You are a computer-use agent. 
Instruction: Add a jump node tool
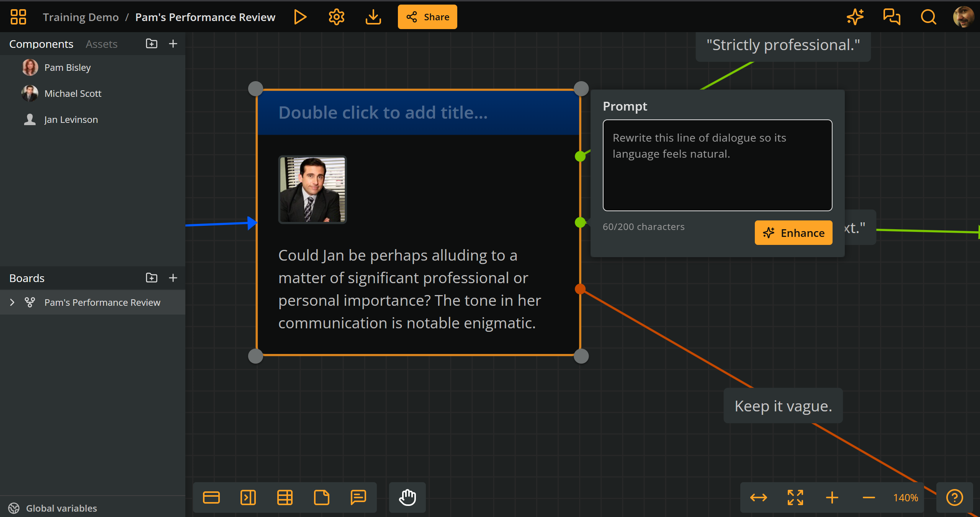(x=248, y=497)
